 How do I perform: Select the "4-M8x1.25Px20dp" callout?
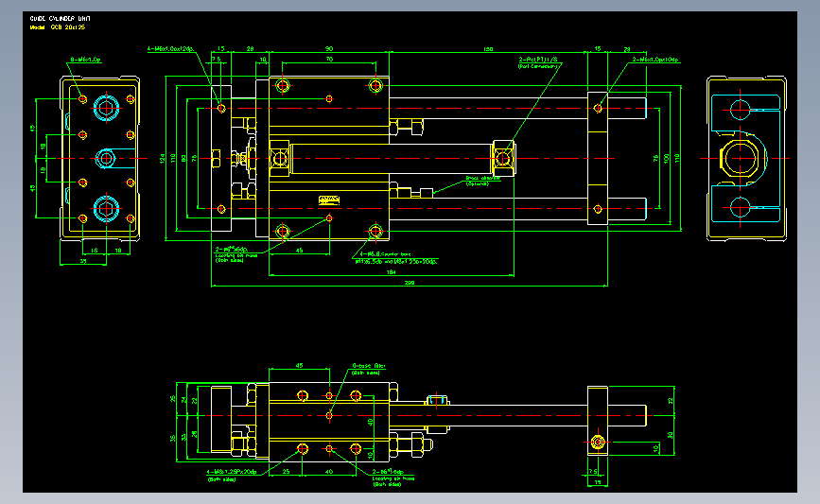click(232, 472)
